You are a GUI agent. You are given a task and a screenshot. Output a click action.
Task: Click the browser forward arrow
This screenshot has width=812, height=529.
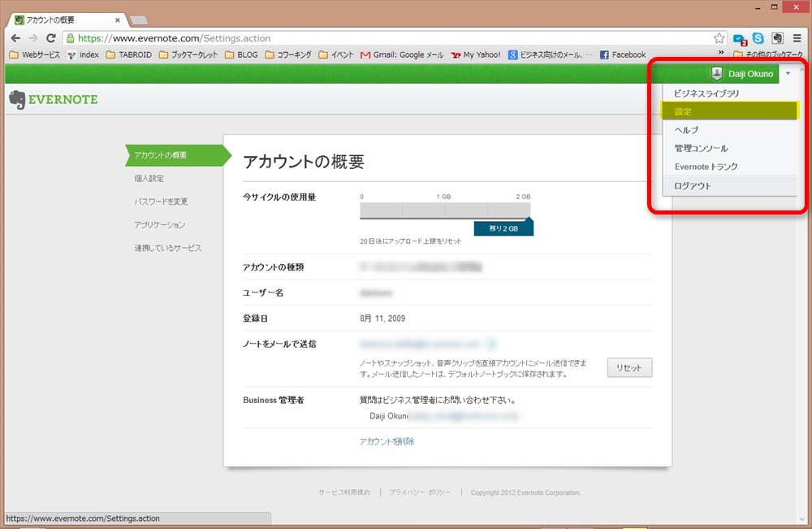point(33,38)
